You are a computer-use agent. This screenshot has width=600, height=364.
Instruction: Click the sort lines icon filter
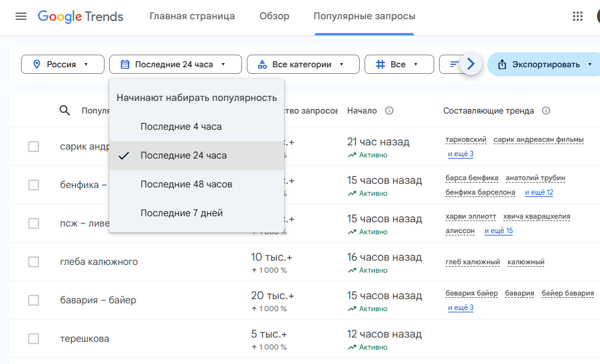pos(454,64)
